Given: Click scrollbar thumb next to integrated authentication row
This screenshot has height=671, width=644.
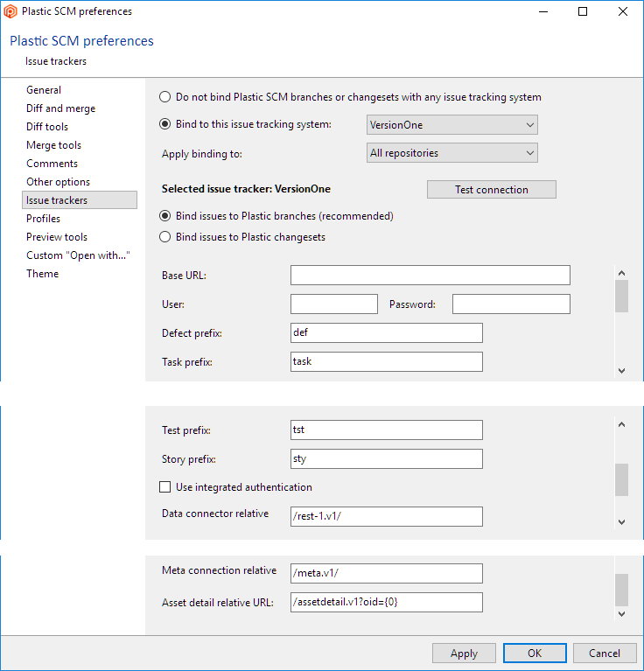Looking at the screenshot, I should (x=622, y=479).
